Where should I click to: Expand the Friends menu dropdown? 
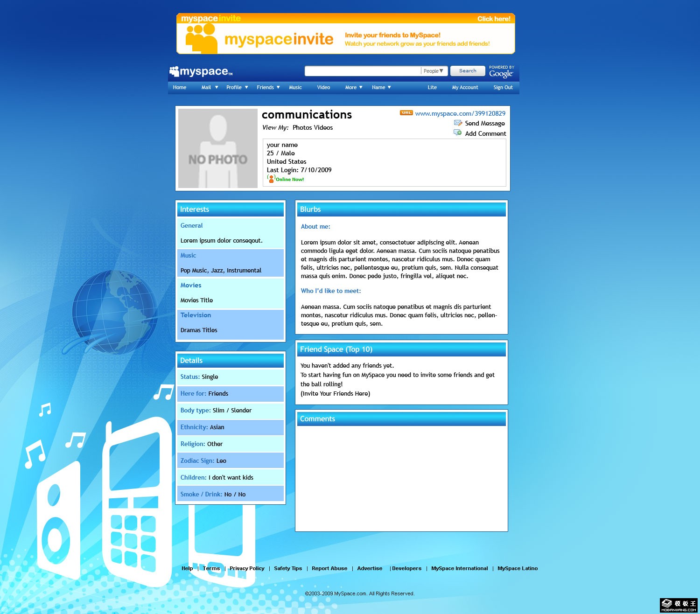[278, 87]
